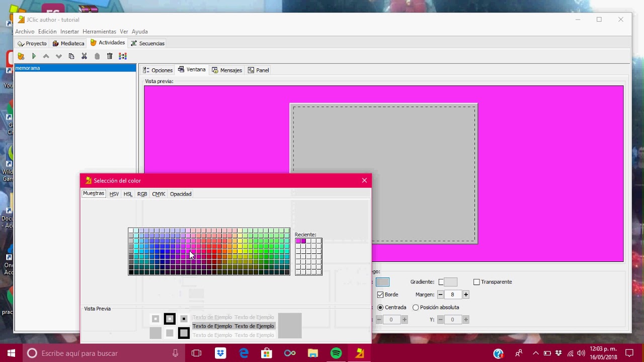This screenshot has width=644, height=362.
Task: Click the Margen value field
Action: (x=453, y=295)
